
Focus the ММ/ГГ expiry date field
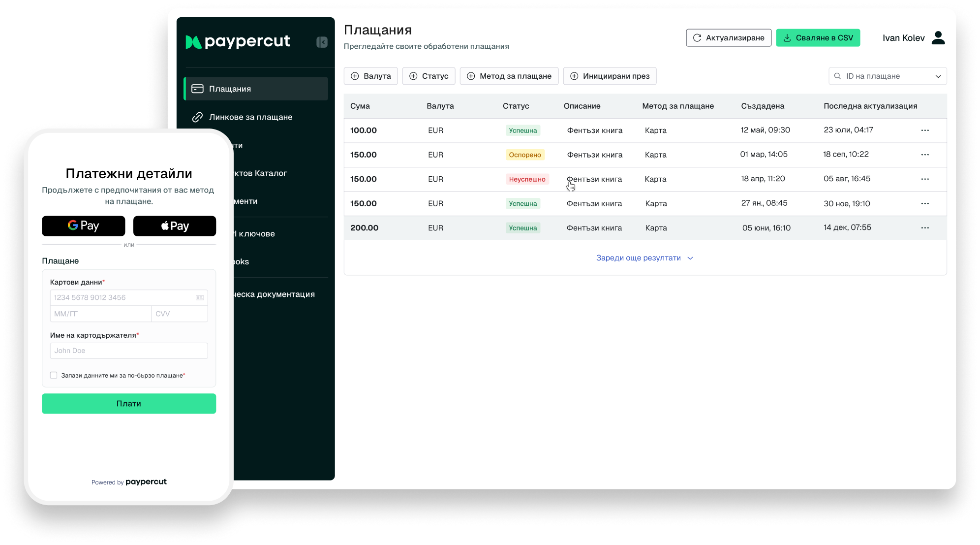pos(101,314)
